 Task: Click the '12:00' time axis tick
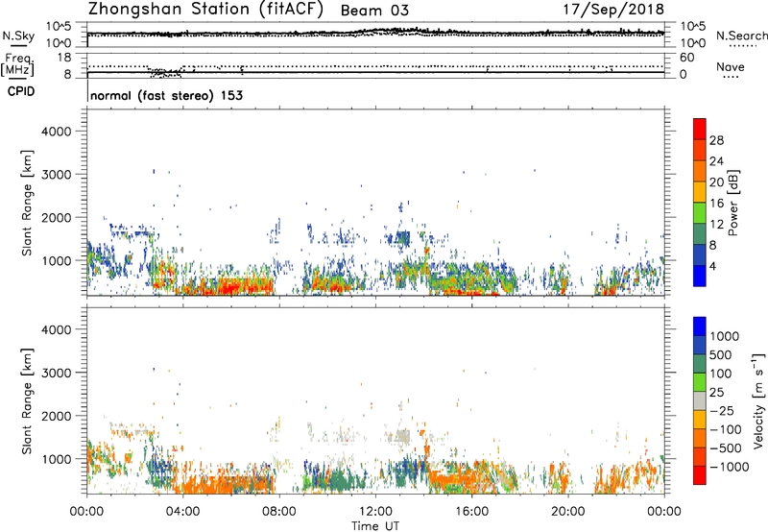click(x=375, y=512)
